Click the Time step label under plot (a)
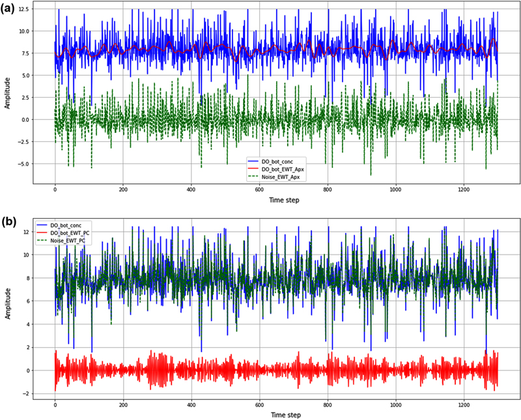Screen dimensions: 521x420 point(284,200)
